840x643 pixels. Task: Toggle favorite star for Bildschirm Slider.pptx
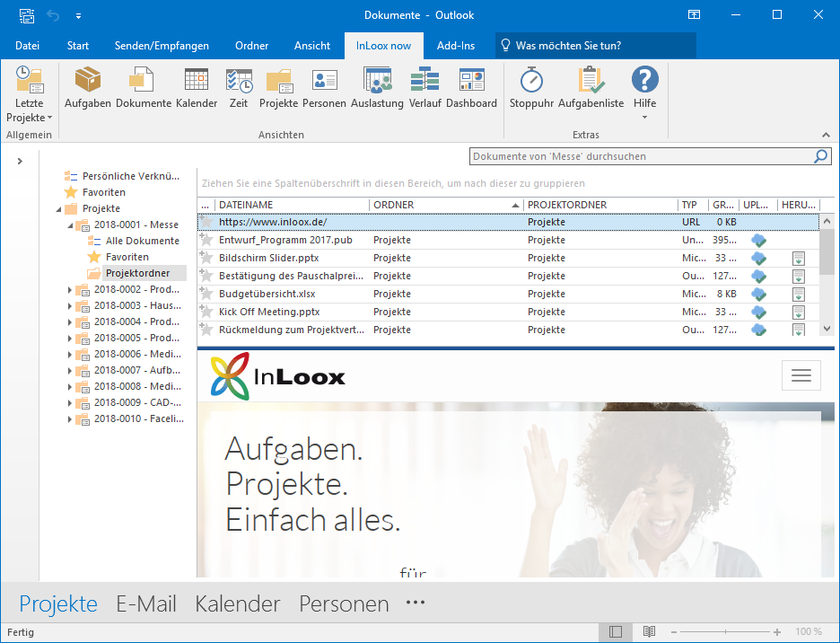pos(206,258)
